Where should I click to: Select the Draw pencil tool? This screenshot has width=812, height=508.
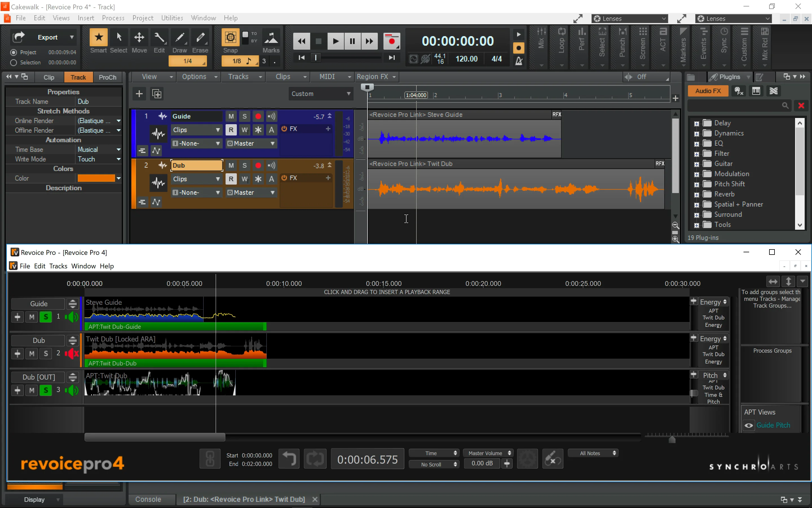(x=180, y=38)
